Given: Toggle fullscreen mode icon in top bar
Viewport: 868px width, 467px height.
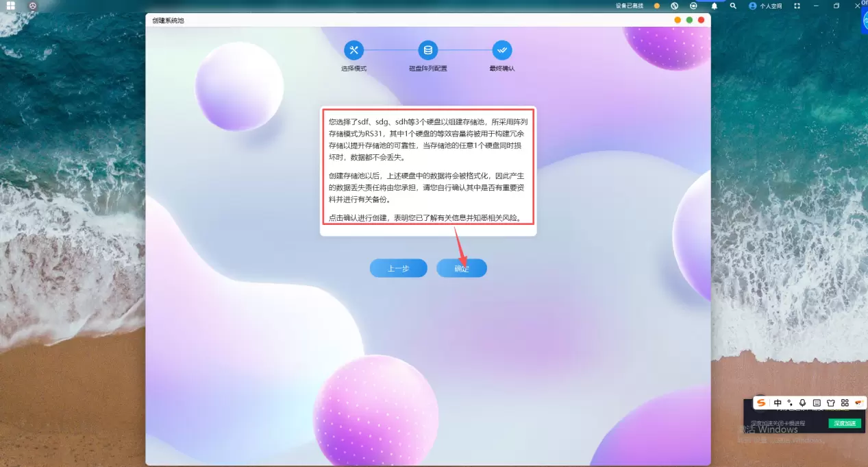Looking at the screenshot, I should coord(797,5).
